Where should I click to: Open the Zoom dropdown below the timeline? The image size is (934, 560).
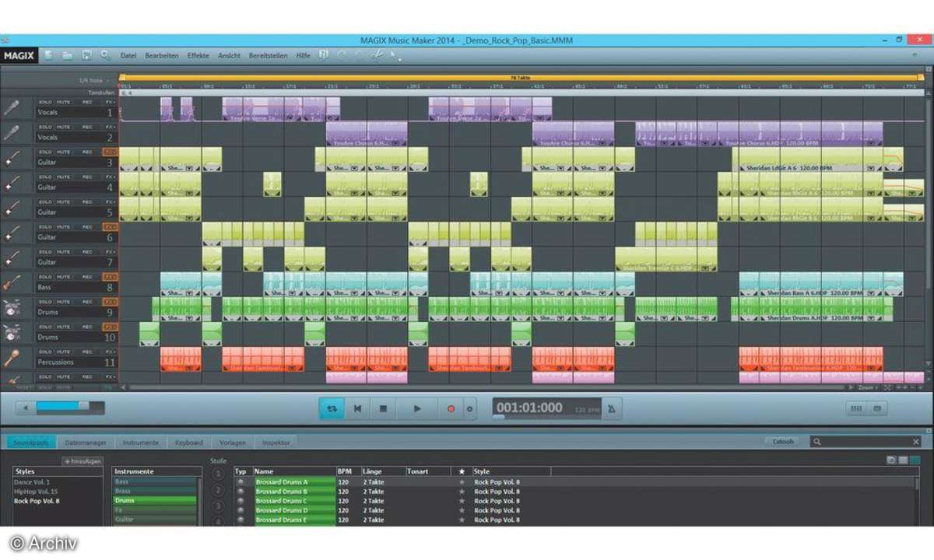click(869, 387)
